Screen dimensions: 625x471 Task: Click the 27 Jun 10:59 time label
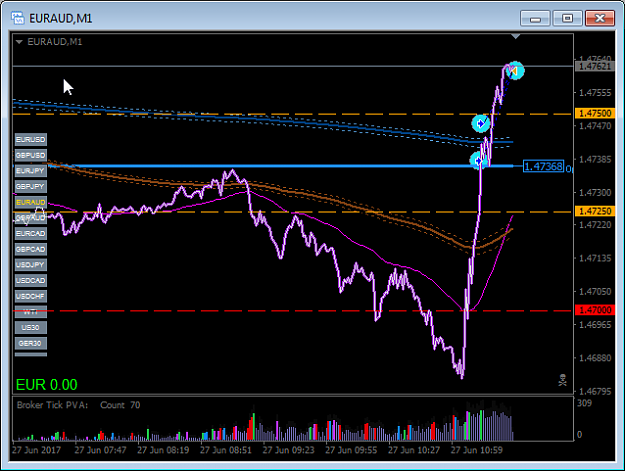tap(476, 450)
